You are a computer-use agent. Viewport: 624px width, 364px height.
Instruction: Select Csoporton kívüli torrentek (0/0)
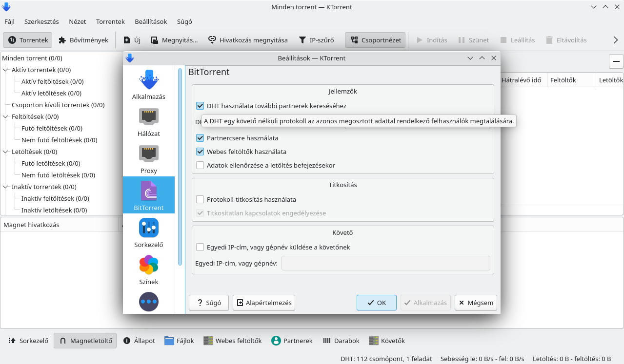[58, 105]
